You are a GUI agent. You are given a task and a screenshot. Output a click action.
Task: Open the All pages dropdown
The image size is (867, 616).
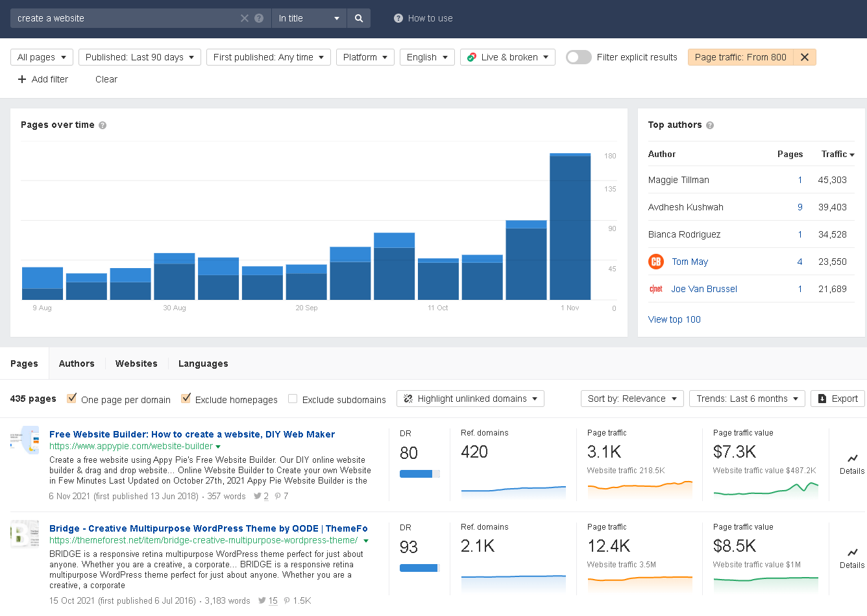(x=42, y=57)
